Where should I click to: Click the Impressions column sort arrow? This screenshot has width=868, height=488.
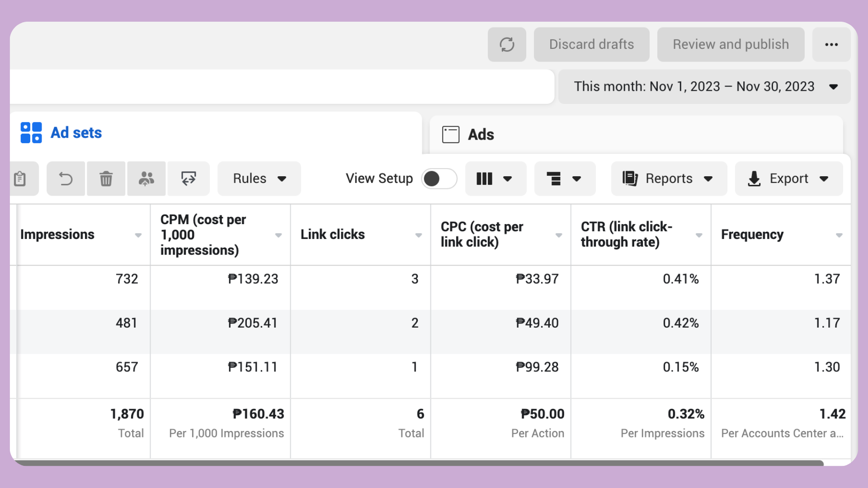point(138,235)
